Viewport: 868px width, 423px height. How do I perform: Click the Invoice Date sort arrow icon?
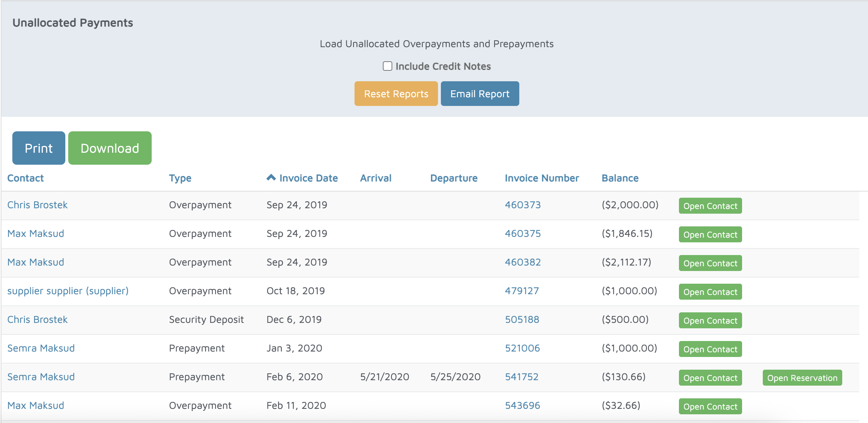tap(271, 177)
